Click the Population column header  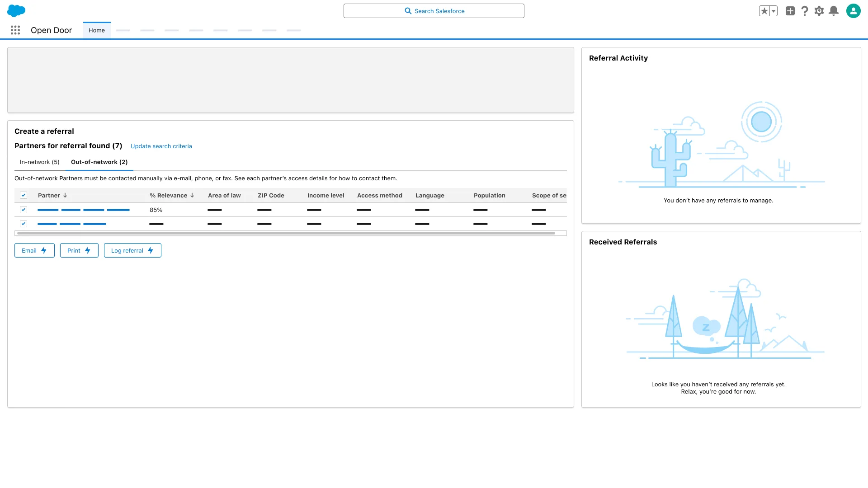click(490, 195)
